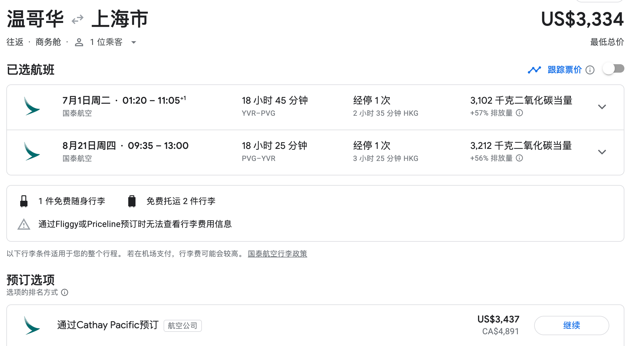Click the US$3,437 booking price
This screenshot has height=346, width=644.
coord(498,319)
